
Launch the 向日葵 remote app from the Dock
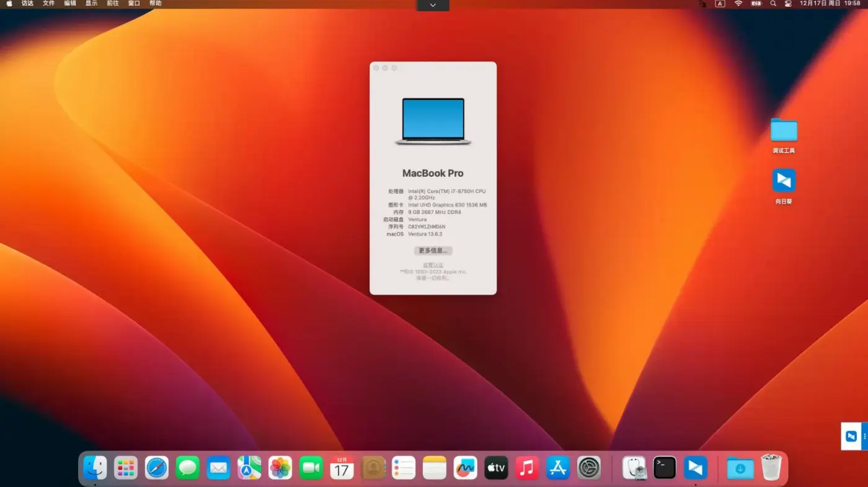pos(695,468)
